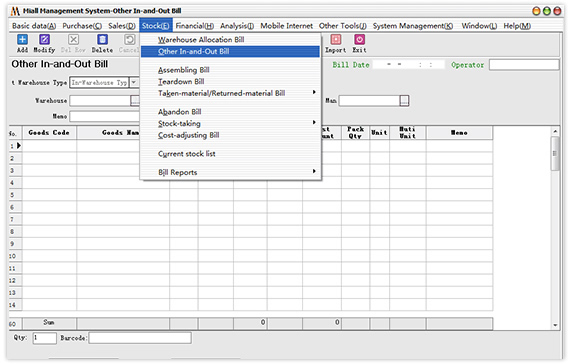Select grid row number 10
568x364 pixels.
16,256
